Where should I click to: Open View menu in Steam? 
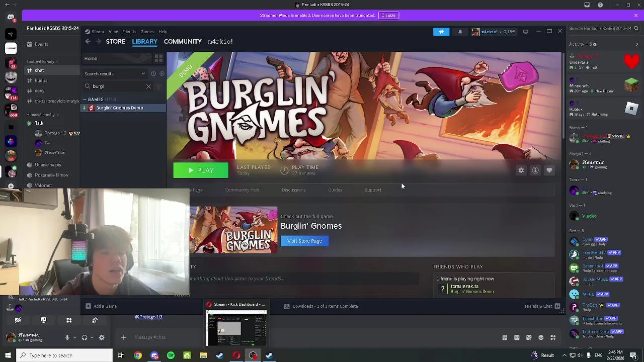(x=113, y=32)
